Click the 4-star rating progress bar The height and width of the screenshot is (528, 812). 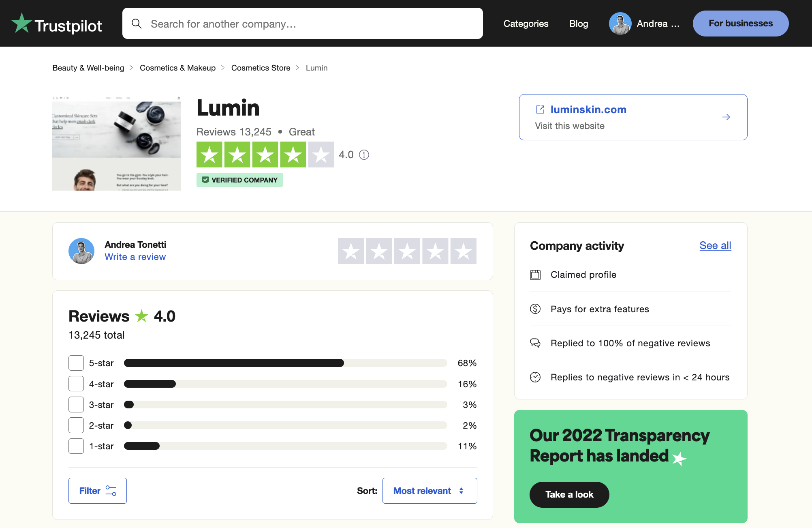click(x=285, y=384)
